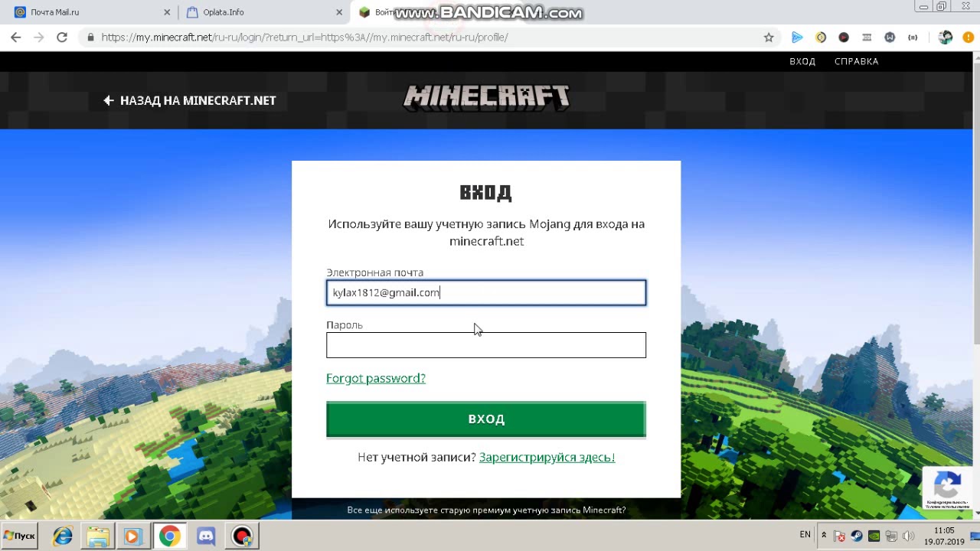This screenshot has height=551, width=980.
Task: Click the padlock site info icon
Action: coord(90,37)
